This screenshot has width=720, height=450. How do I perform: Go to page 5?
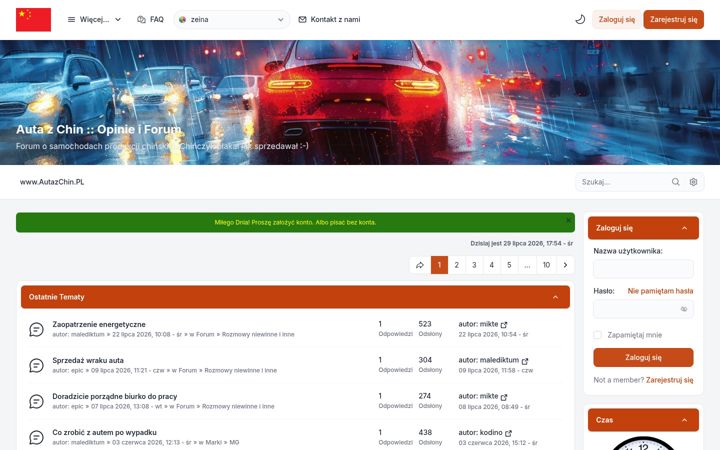[x=509, y=265]
